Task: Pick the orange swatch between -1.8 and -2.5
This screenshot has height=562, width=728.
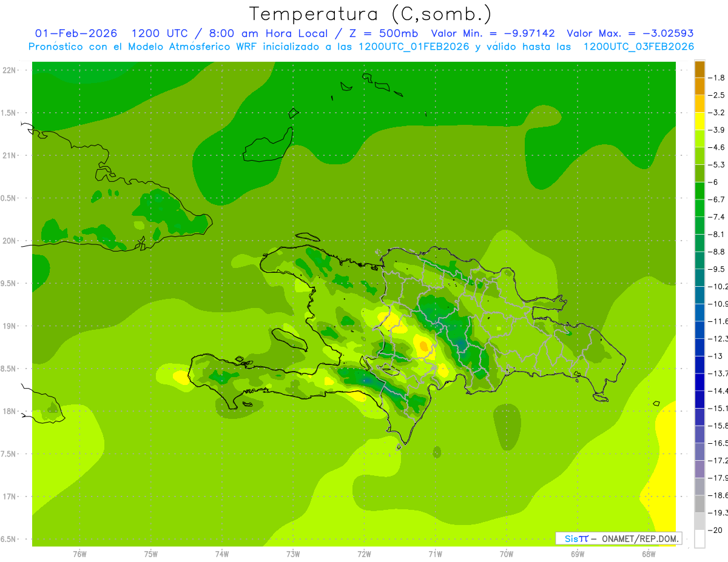Action: [x=699, y=87]
